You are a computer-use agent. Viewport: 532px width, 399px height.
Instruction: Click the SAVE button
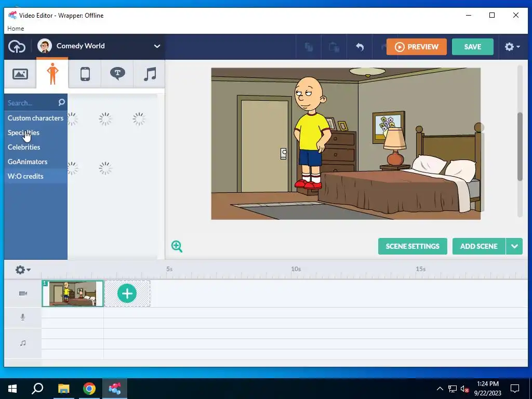pos(473,47)
